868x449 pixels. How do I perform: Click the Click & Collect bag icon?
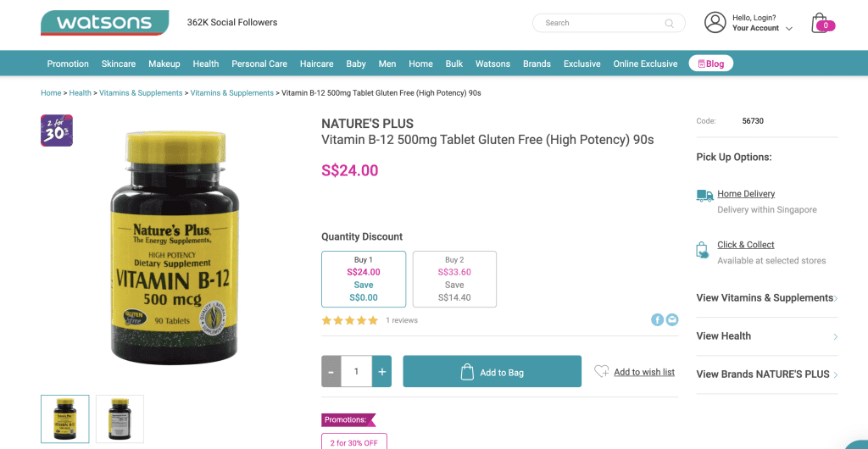click(x=702, y=250)
